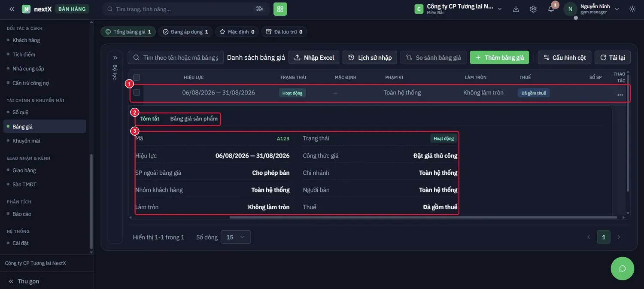The width and height of the screenshot is (644, 289).
Task: Click user avatar with letter N
Action: [x=570, y=9]
